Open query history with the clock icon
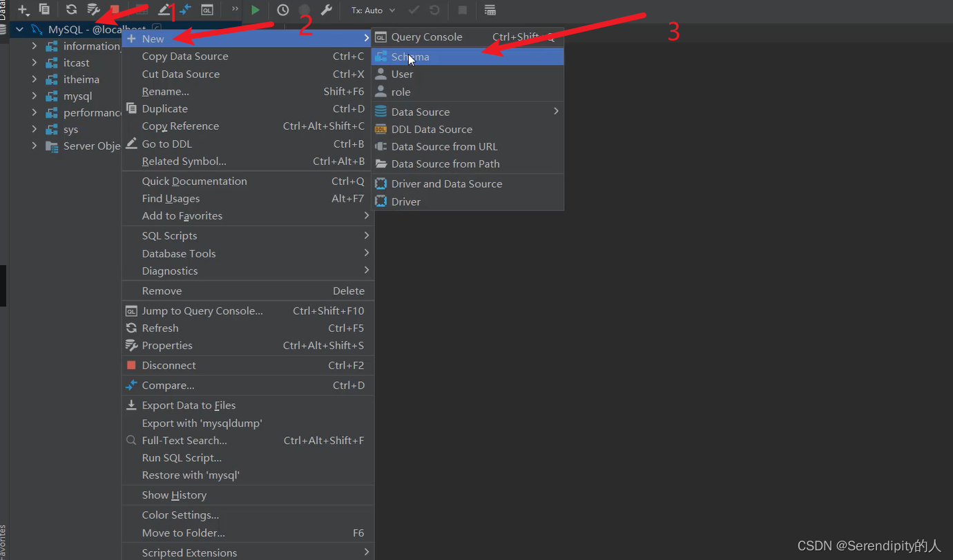The height and width of the screenshot is (560, 953). pos(282,10)
